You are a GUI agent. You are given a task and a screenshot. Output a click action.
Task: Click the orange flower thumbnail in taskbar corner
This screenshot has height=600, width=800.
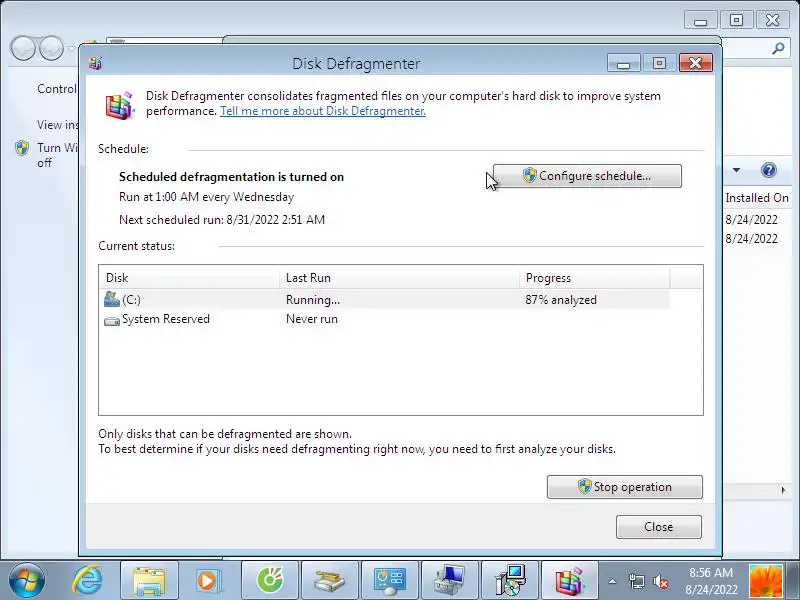tap(765, 581)
